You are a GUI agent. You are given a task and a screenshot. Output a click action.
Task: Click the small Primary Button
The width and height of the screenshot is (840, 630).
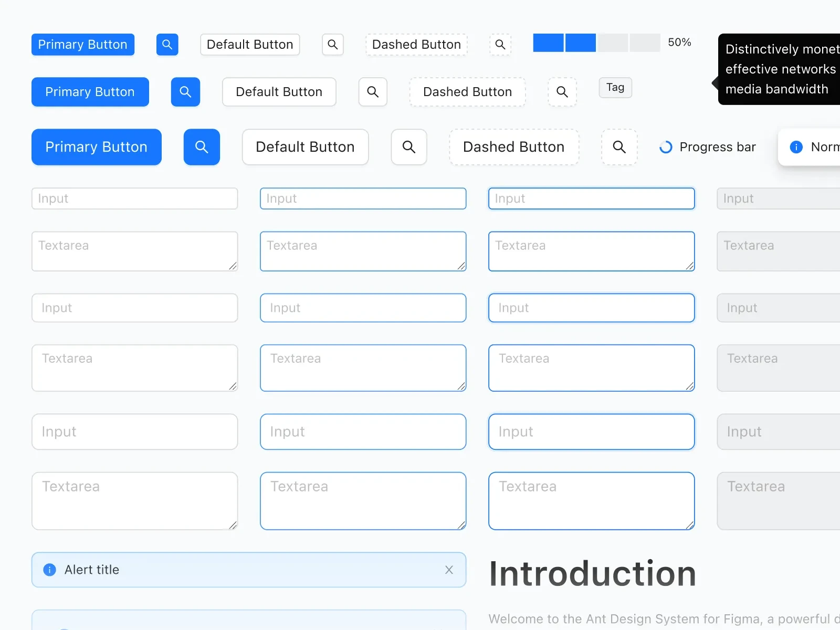coord(82,45)
